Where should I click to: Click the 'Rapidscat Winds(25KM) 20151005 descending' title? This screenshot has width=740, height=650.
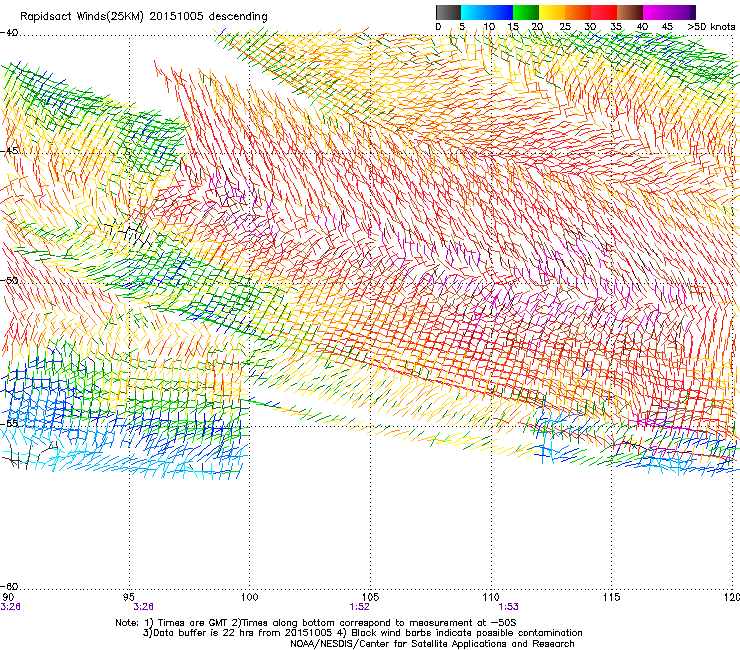(143, 17)
